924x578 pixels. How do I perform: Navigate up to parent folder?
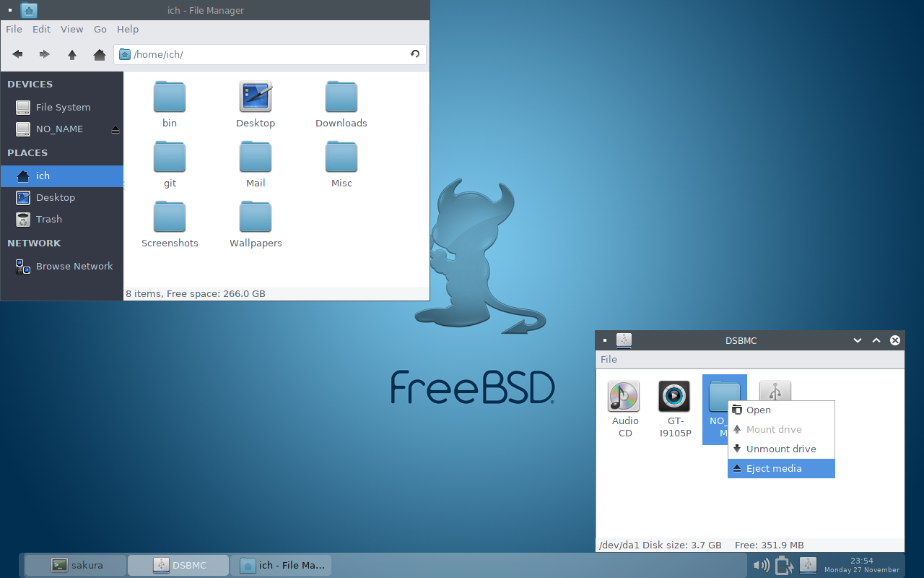(x=72, y=54)
